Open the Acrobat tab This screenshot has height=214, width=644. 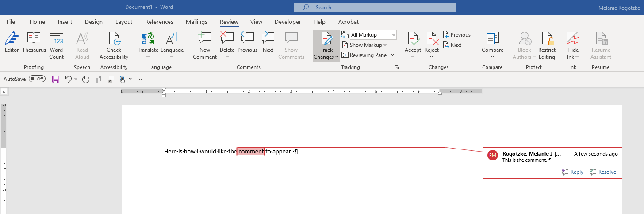point(349,22)
